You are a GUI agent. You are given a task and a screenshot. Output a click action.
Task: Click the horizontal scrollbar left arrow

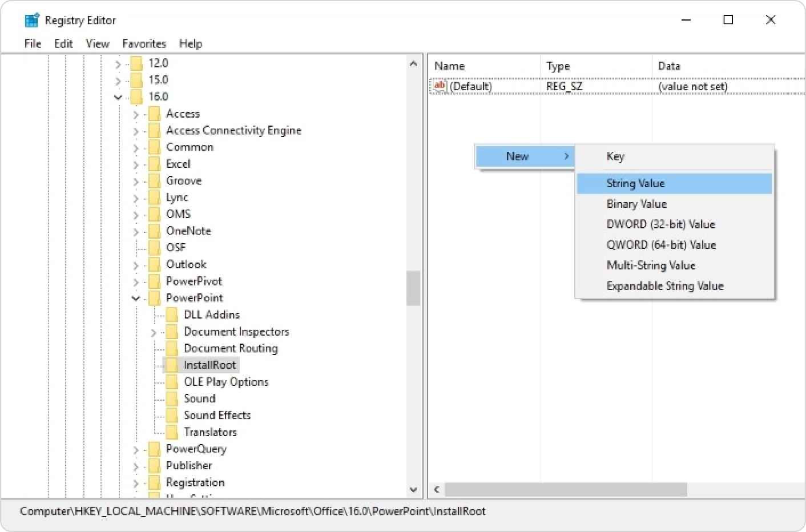click(437, 490)
